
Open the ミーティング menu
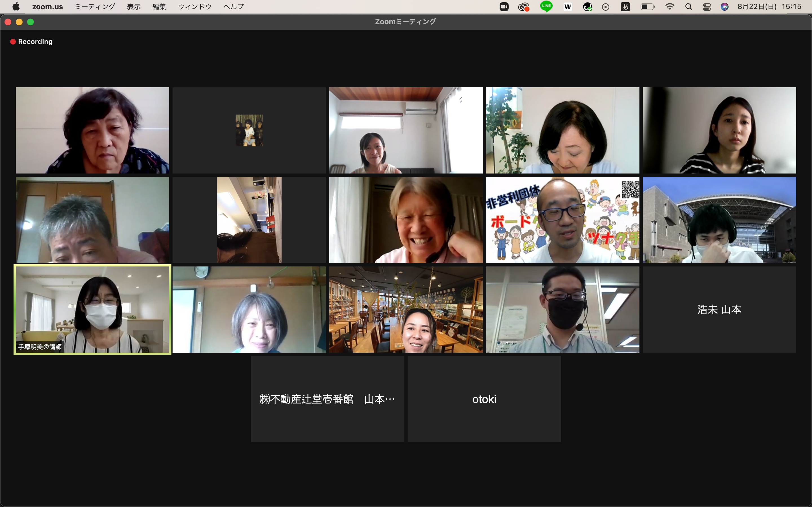tap(95, 7)
